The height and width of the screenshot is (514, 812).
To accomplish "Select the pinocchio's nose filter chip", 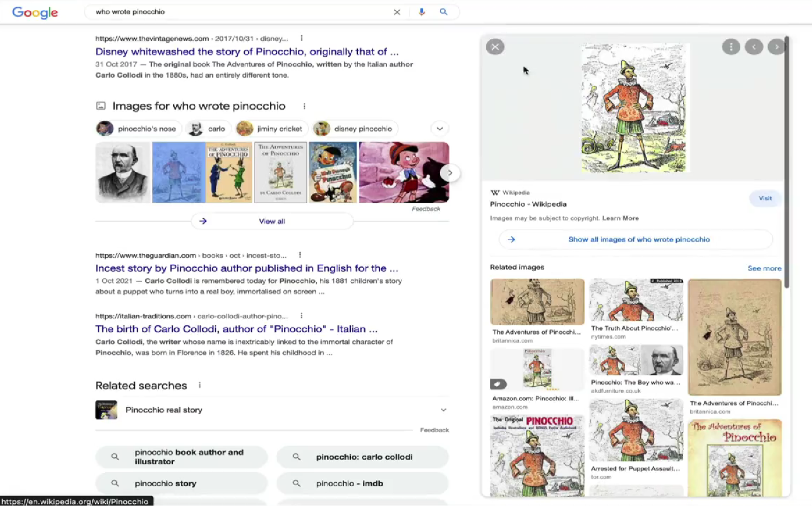I will [138, 129].
